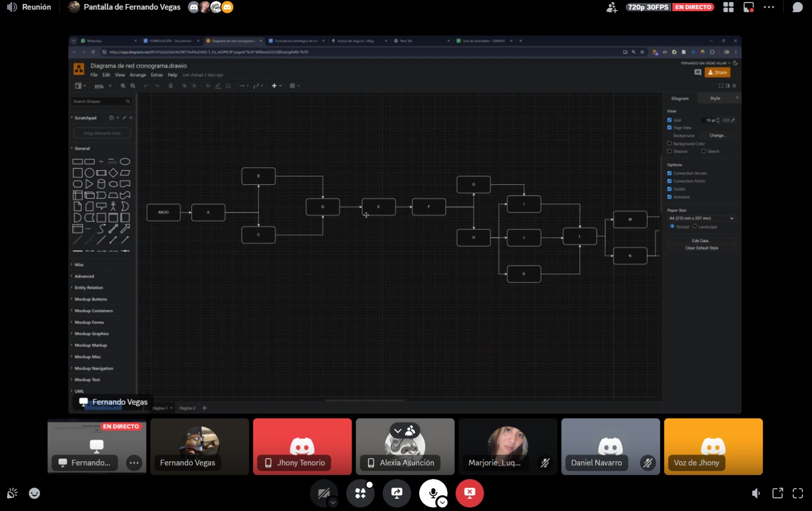Viewport: 812px width, 511px height.
Task: Open the activities launcher button
Action: 360,493
